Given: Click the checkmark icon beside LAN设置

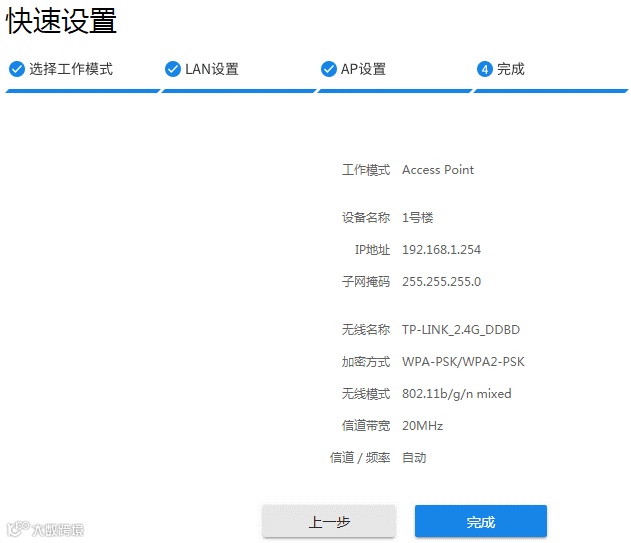Looking at the screenshot, I should [x=173, y=69].
